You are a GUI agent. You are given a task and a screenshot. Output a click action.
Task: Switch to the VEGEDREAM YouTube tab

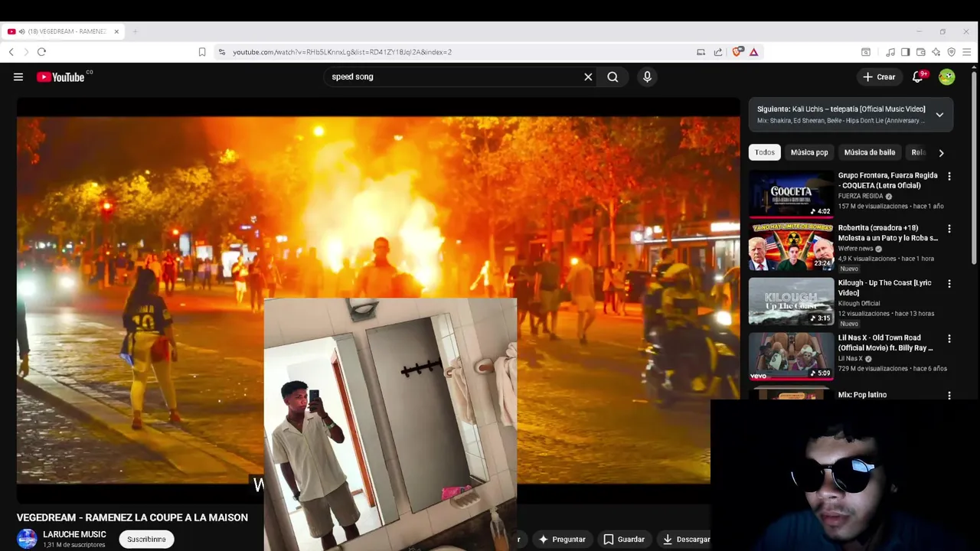[x=63, y=31]
